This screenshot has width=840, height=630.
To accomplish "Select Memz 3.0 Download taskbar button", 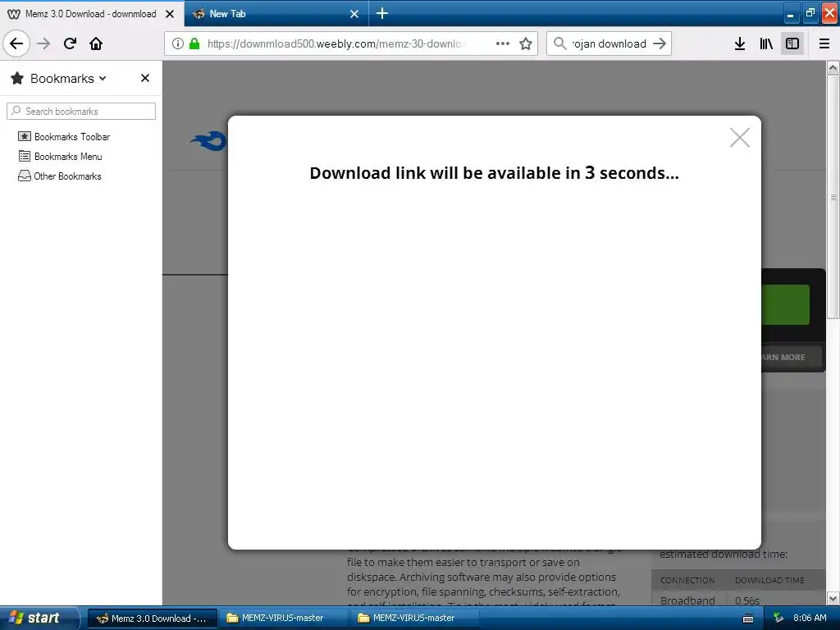I will point(152,619).
